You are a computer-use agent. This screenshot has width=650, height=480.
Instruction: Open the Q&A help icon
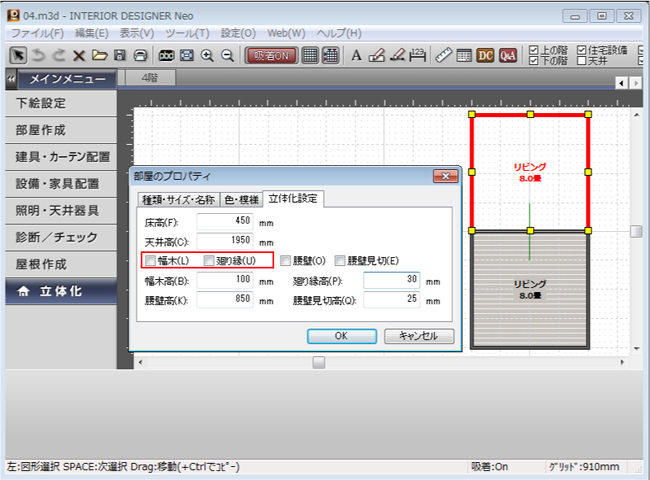coord(508,56)
